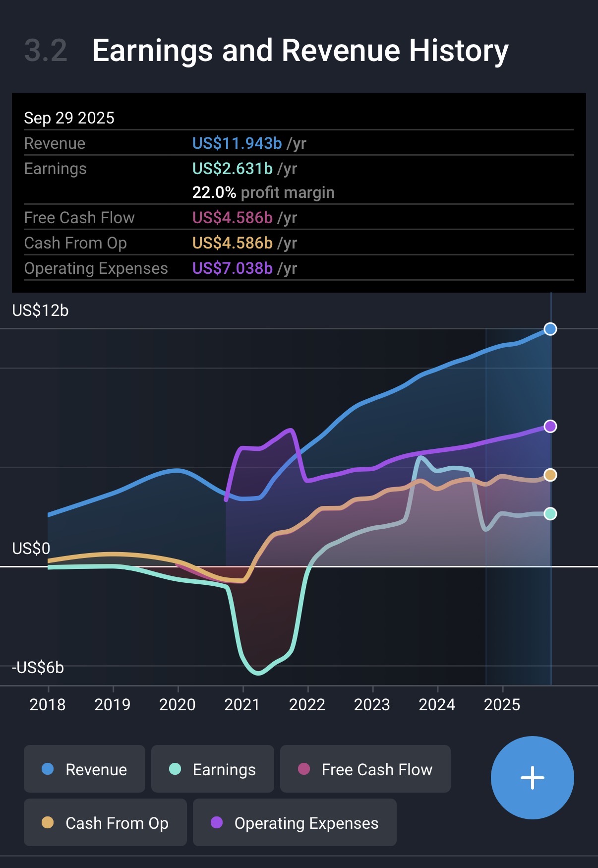Tap the blue plus floating button
598x868 pixels.
point(532,777)
